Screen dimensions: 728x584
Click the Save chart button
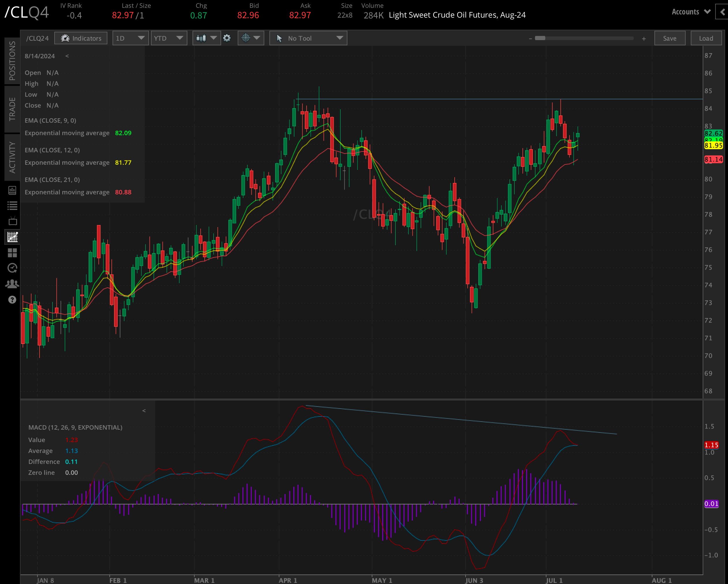coord(670,38)
